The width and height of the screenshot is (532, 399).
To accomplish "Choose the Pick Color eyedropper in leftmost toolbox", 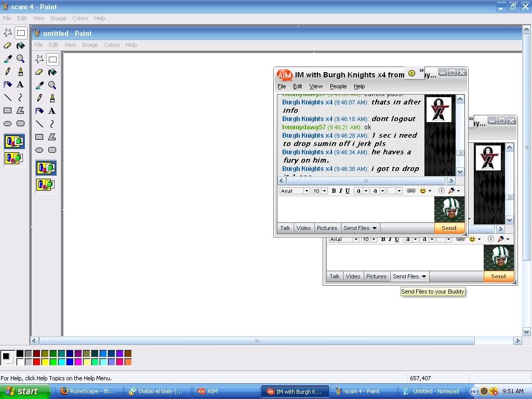I will point(7,59).
